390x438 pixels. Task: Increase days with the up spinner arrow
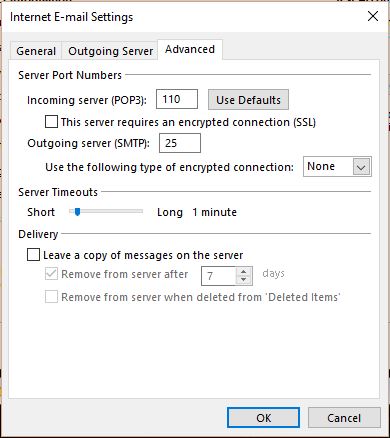[244, 272]
